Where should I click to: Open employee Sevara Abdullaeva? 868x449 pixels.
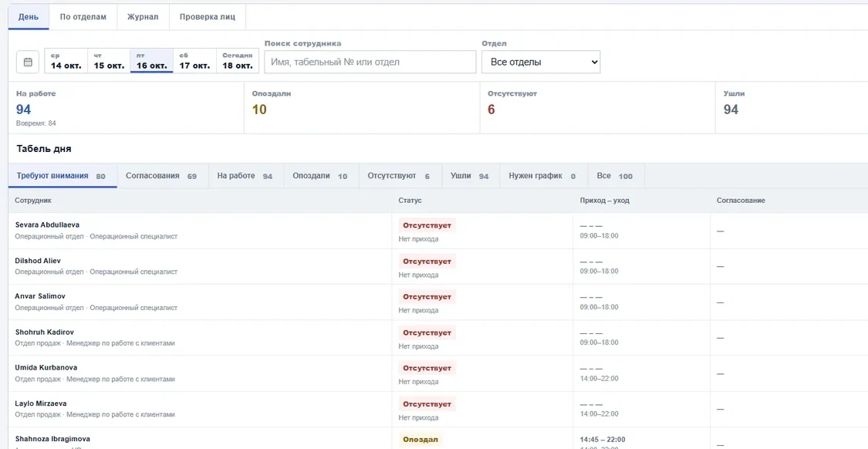coord(47,224)
